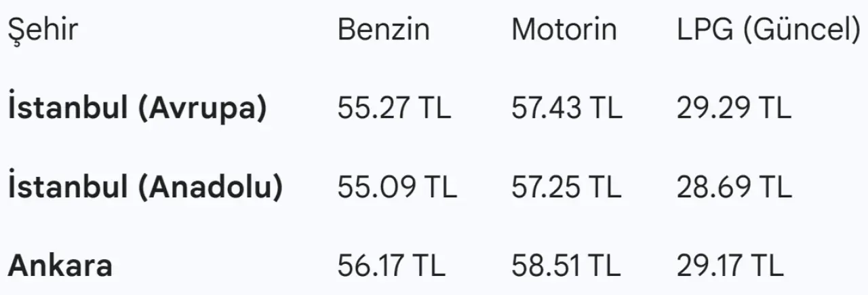The height and width of the screenshot is (295, 868).
Task: Click the (Güncel) text in the header
Action: (x=801, y=31)
